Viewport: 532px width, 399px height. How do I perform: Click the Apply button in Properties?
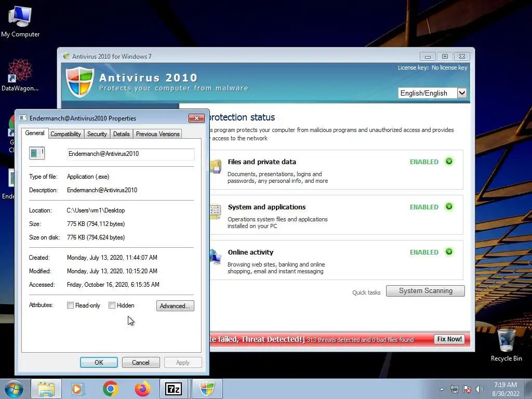(x=182, y=362)
